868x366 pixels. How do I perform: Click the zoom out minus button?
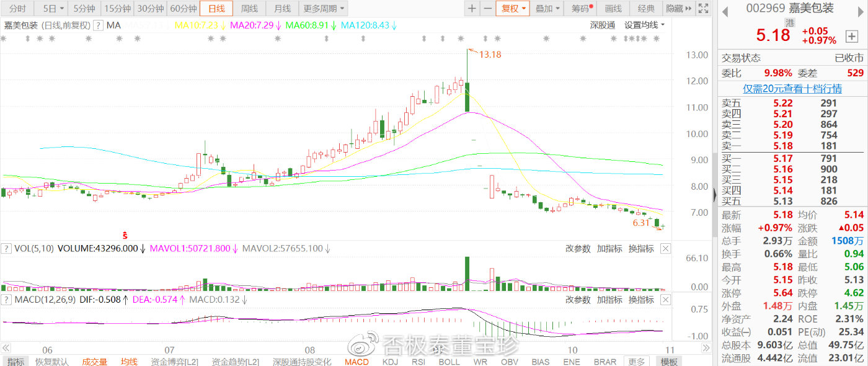click(x=487, y=9)
